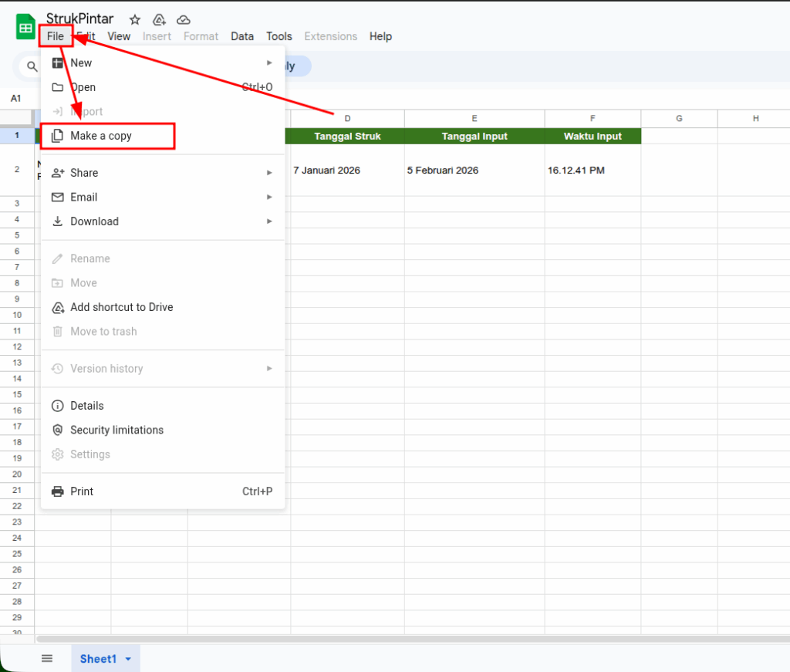This screenshot has height=672, width=790.
Task: Click the printer icon next to Print
Action: point(57,491)
